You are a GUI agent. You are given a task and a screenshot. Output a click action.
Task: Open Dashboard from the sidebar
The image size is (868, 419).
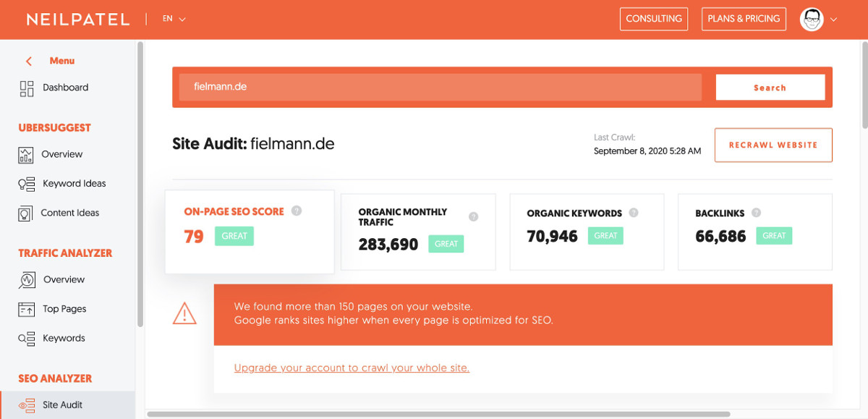[x=67, y=88]
